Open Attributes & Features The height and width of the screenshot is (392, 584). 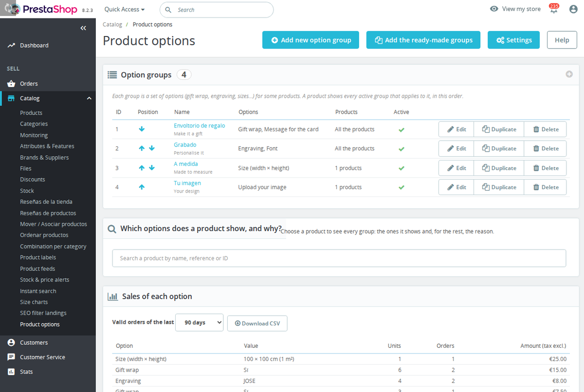[x=47, y=146]
